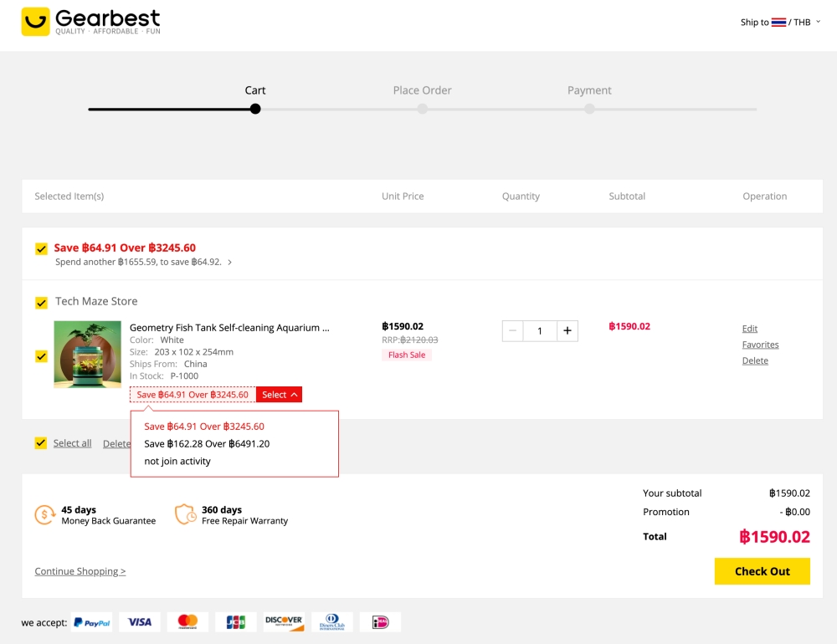Image resolution: width=837 pixels, height=644 pixels.
Task: Open the Geometry Fish Tank product title
Action: click(229, 328)
